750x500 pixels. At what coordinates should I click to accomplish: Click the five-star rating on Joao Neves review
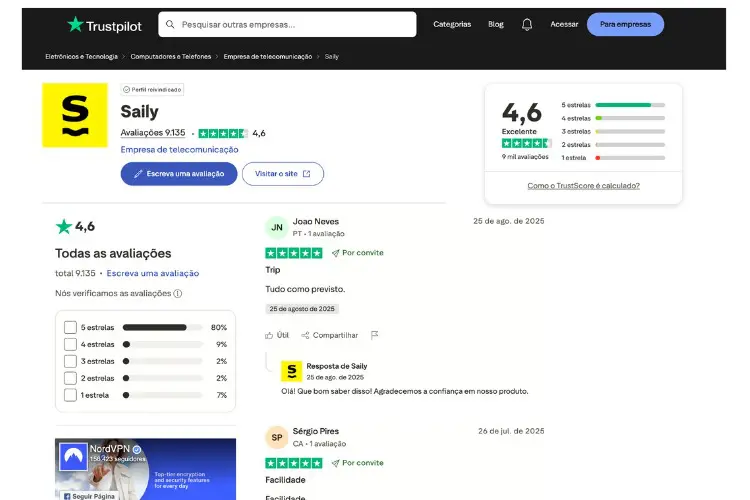click(x=294, y=253)
